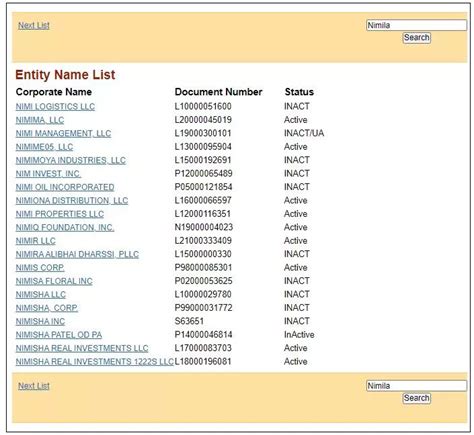Open NIMIRA ALIBHAI DHARSSI, PLLC link

click(x=77, y=254)
